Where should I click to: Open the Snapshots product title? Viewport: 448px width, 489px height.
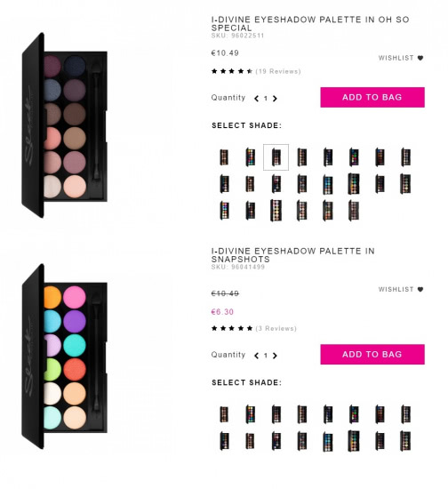(x=292, y=255)
